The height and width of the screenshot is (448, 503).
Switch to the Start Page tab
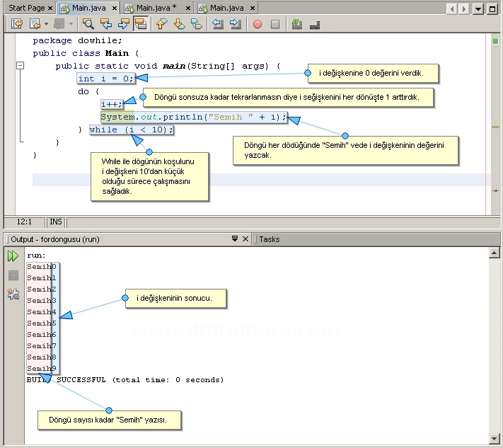coord(25,8)
